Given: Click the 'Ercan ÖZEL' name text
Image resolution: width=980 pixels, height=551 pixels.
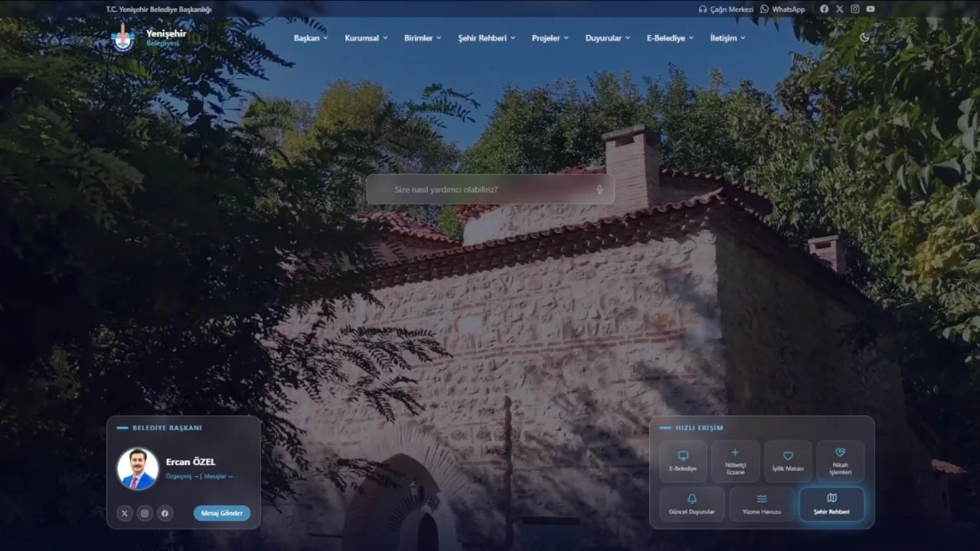Looking at the screenshot, I should [191, 461].
